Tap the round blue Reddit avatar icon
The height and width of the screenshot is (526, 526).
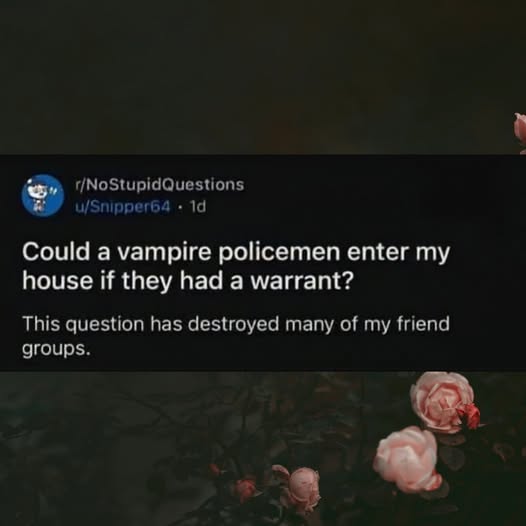pos(43,195)
